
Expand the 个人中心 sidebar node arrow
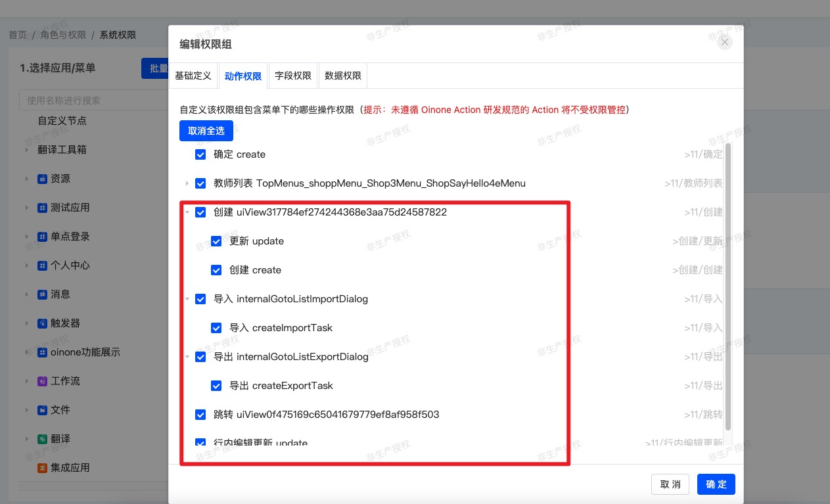27,265
